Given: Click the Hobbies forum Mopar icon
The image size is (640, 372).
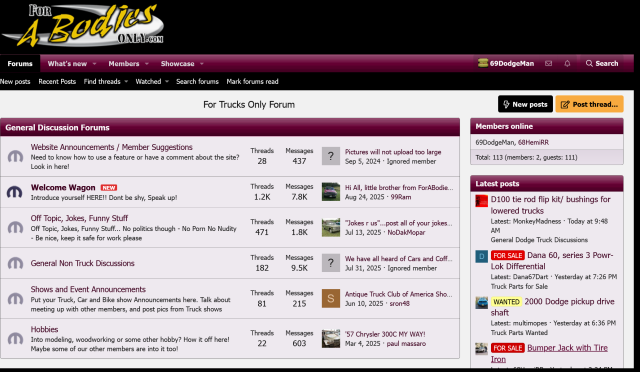Looking at the screenshot, I should point(15,339).
